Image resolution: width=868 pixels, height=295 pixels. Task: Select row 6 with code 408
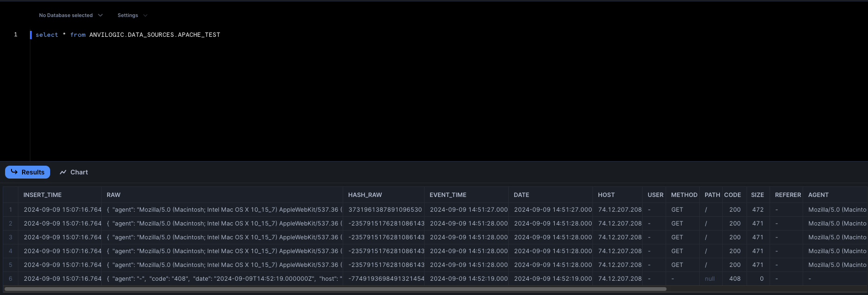pyautogui.click(x=11, y=279)
